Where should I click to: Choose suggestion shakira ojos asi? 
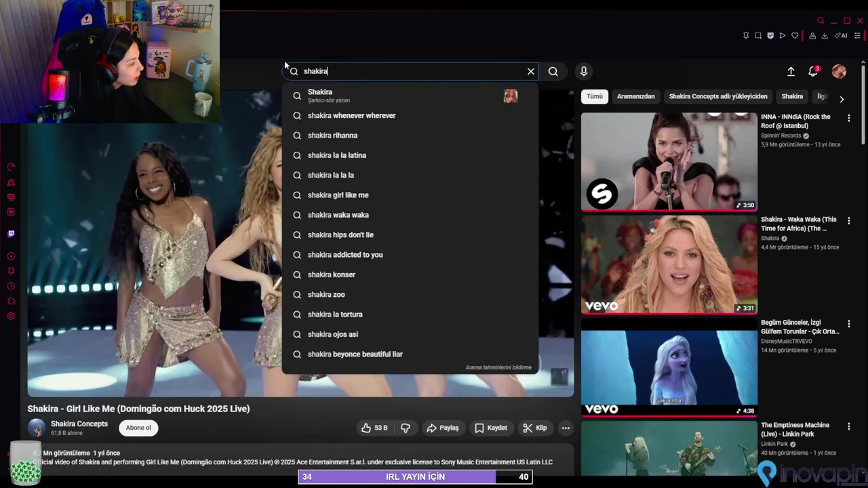[x=410, y=334]
